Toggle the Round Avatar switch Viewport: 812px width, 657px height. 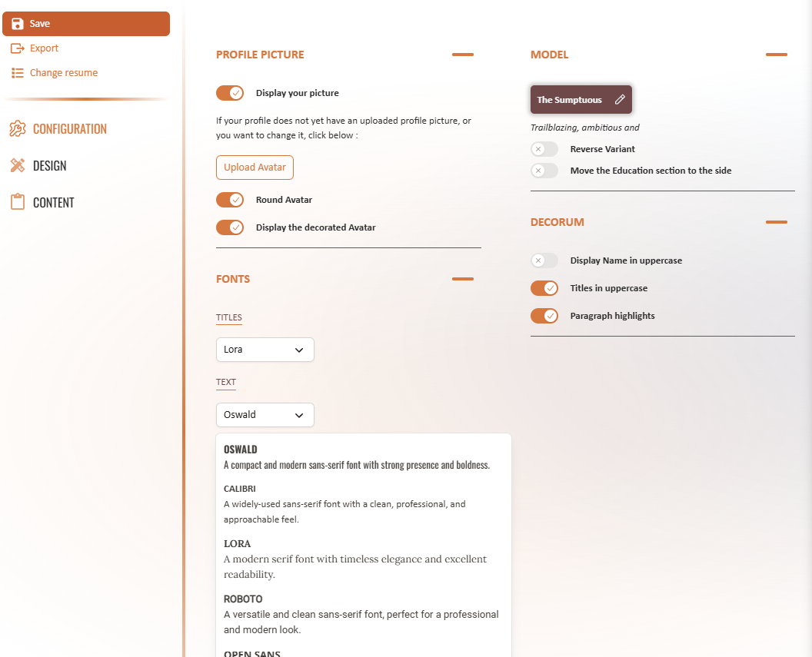(x=230, y=200)
